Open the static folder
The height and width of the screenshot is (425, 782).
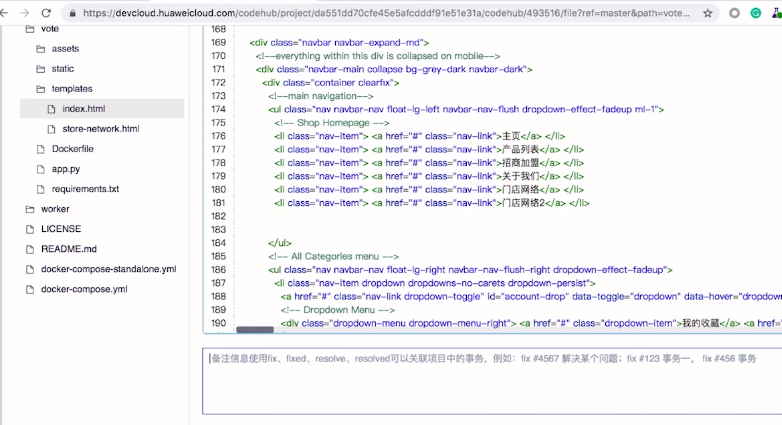coord(62,69)
